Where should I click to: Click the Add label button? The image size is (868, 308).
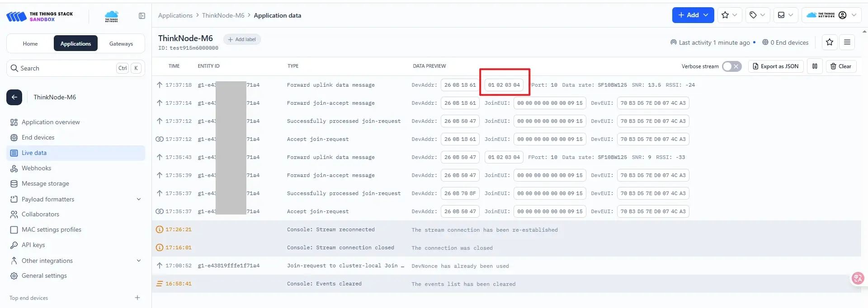[x=242, y=40]
